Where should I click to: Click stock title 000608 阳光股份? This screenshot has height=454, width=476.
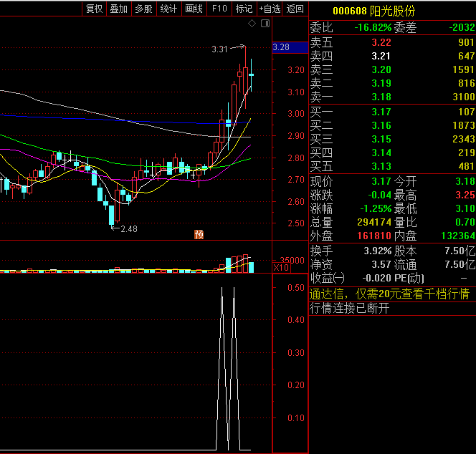(x=373, y=11)
